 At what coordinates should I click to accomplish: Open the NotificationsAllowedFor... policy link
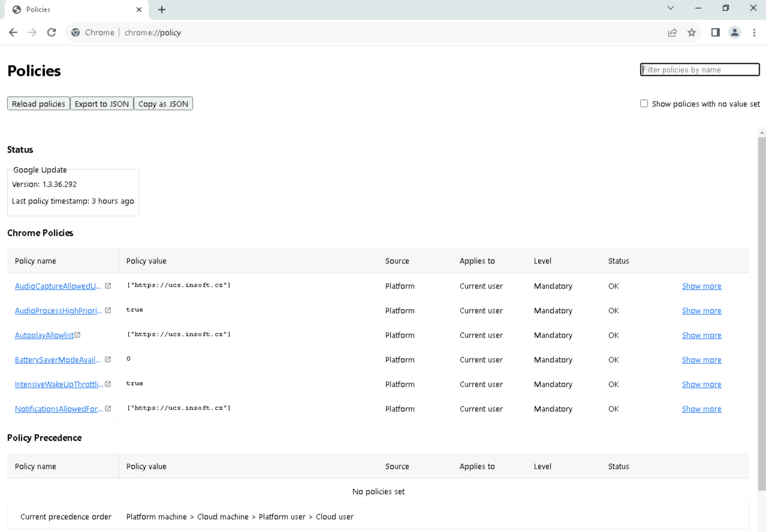pos(58,409)
